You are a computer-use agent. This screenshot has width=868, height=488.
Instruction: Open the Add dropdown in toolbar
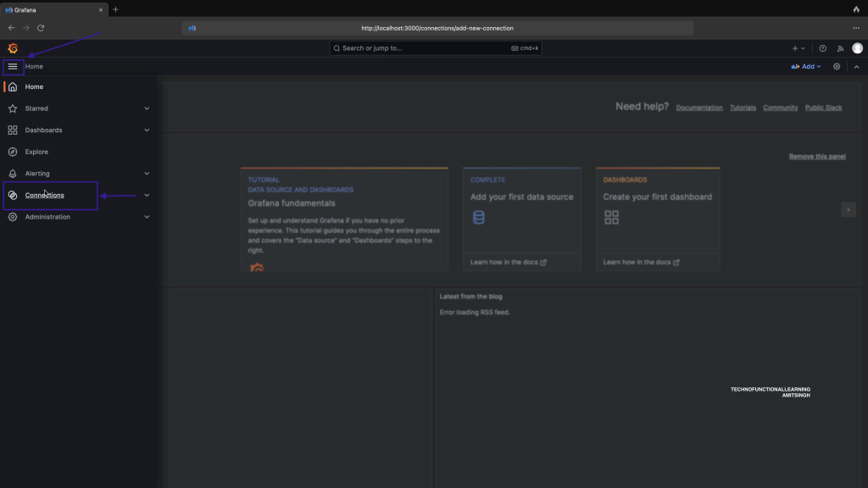click(806, 66)
